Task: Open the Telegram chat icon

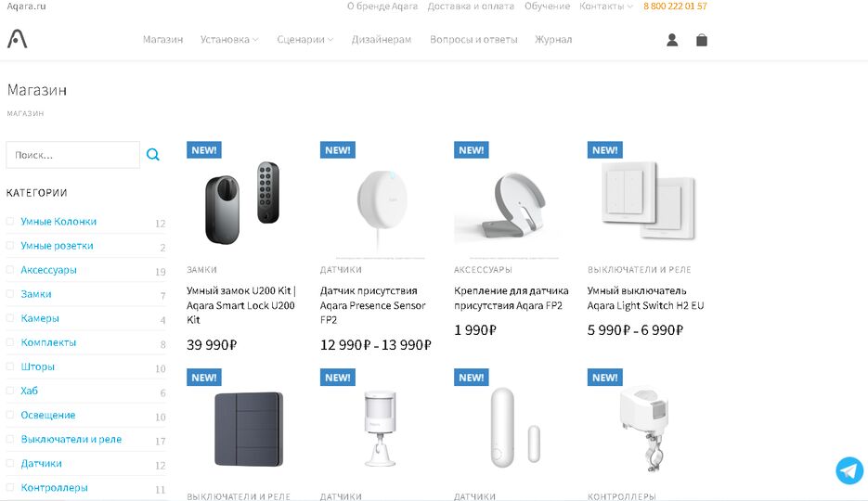Action: coord(849,470)
